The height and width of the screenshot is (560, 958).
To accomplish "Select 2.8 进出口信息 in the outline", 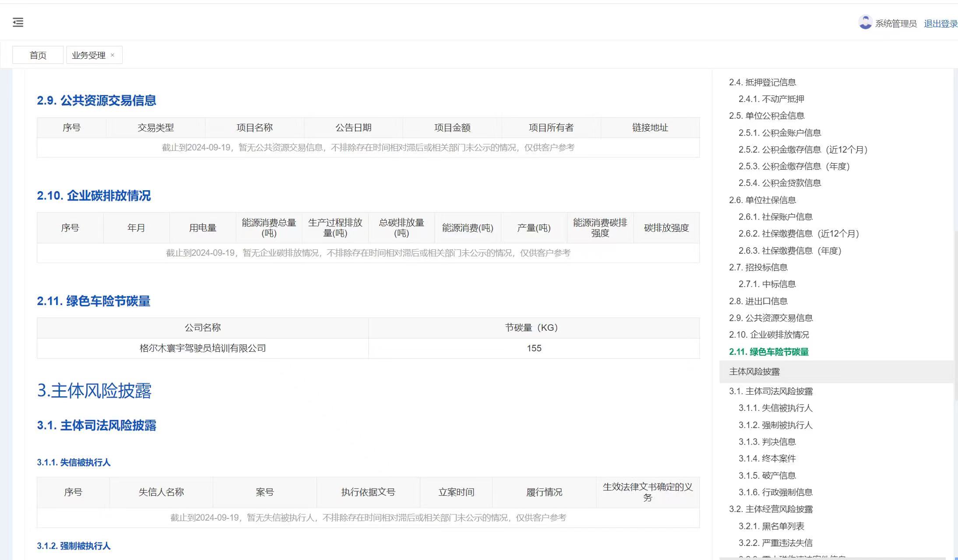I will [x=758, y=301].
